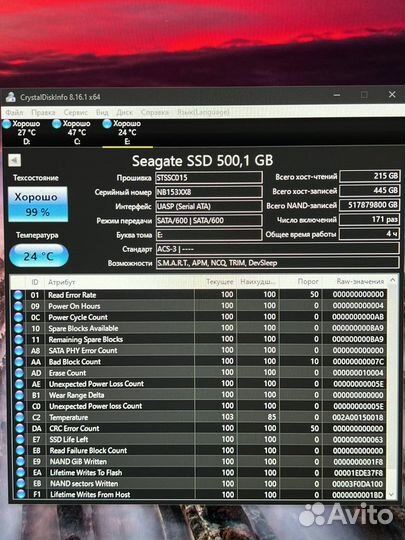Click status icon of Remaining Spare Blocks row
The width and height of the screenshot is (405, 540).
(x=19, y=339)
